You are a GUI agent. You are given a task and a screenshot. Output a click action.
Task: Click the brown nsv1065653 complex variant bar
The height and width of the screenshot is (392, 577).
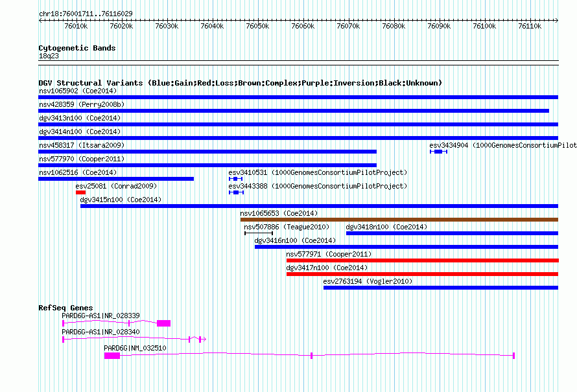point(399,220)
